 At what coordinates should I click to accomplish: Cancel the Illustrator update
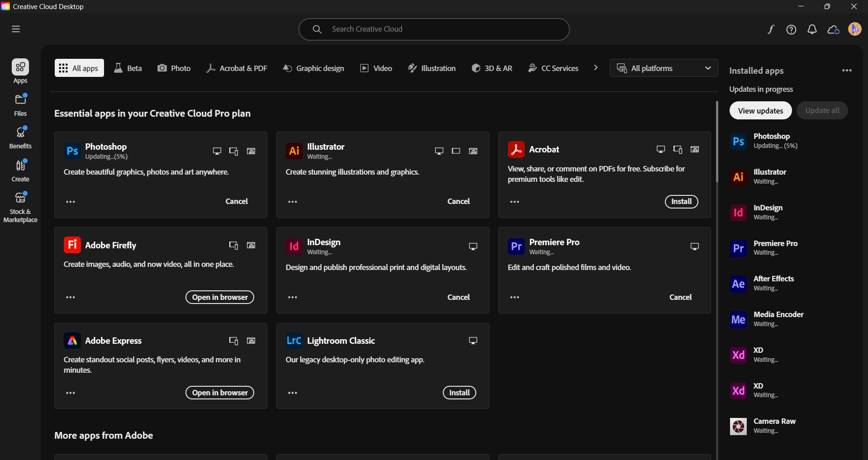pos(459,201)
